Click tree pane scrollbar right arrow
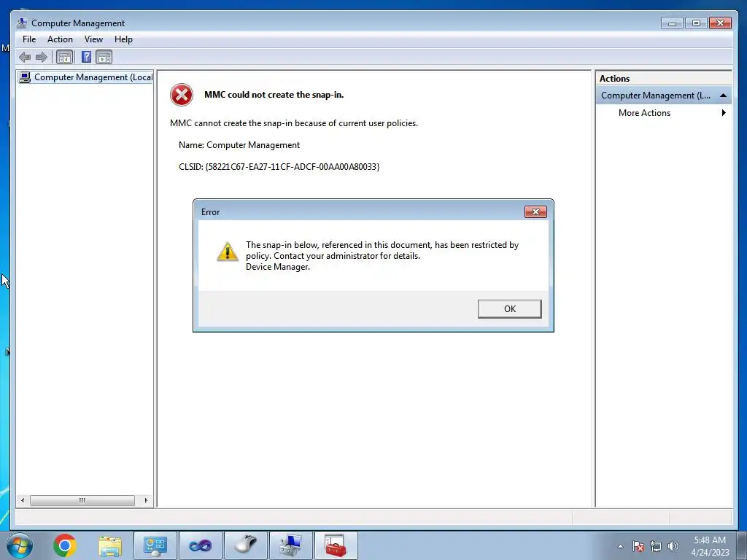Image resolution: width=747 pixels, height=560 pixels. (146, 500)
